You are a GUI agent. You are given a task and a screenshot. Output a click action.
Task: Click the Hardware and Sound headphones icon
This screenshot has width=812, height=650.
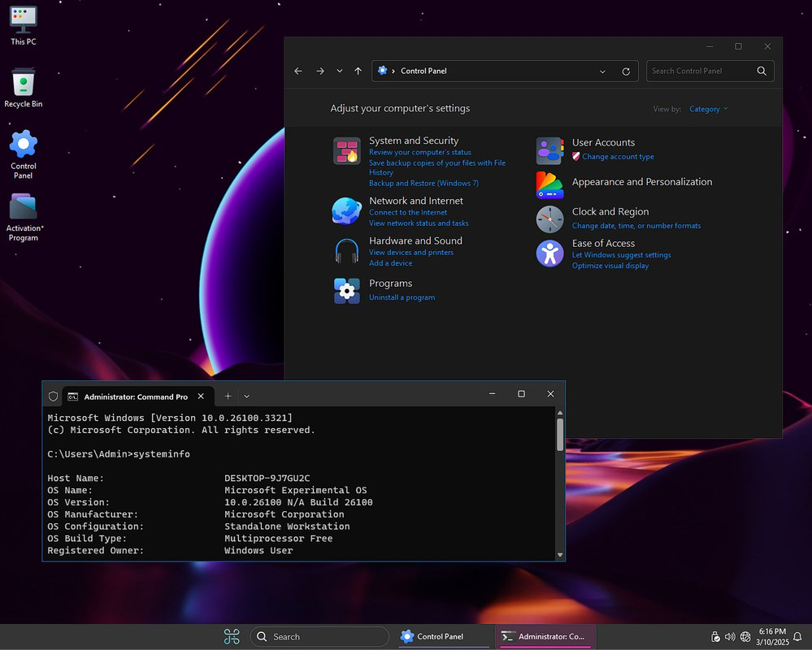pos(346,251)
